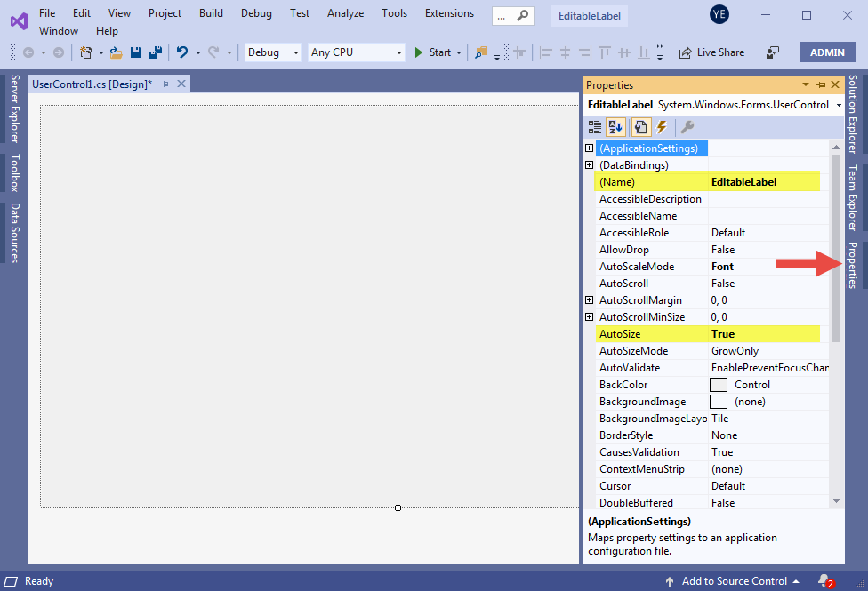This screenshot has width=868, height=591.
Task: Toggle auto-hide pin on Properties panel
Action: (x=820, y=85)
